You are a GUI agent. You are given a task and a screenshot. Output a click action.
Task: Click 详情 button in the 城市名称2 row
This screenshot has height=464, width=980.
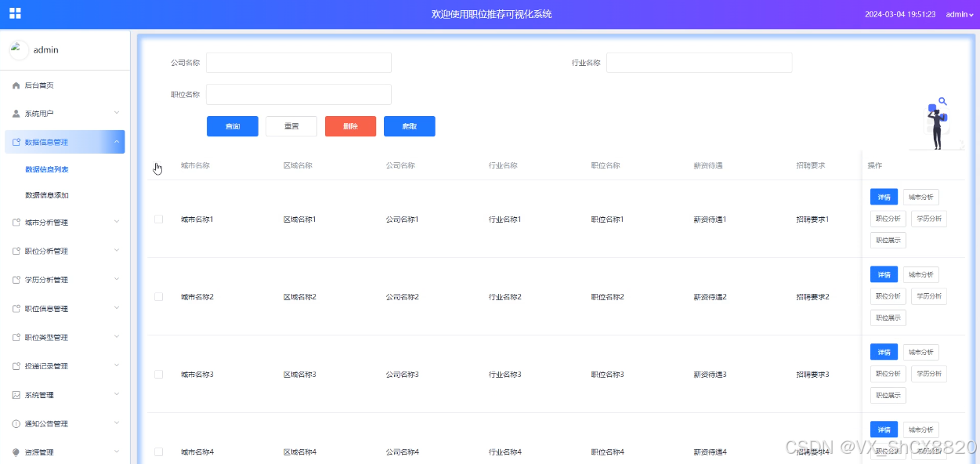[884, 274]
